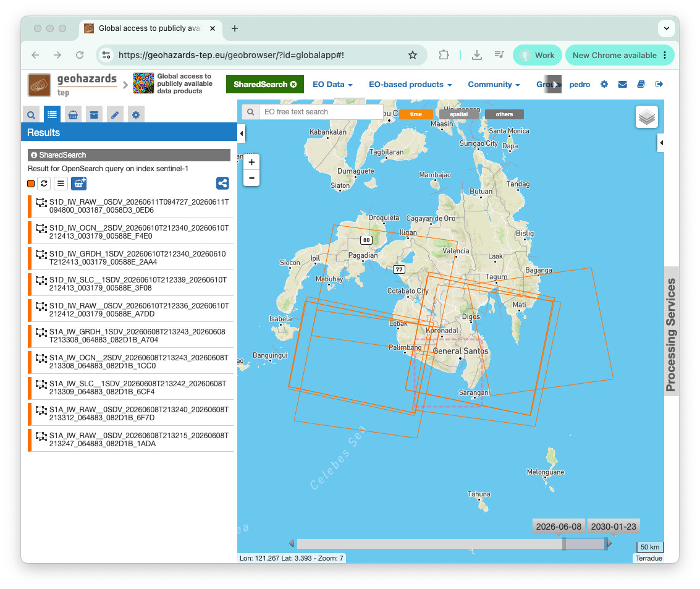Click the SharedSearch info icon

pos(34,155)
